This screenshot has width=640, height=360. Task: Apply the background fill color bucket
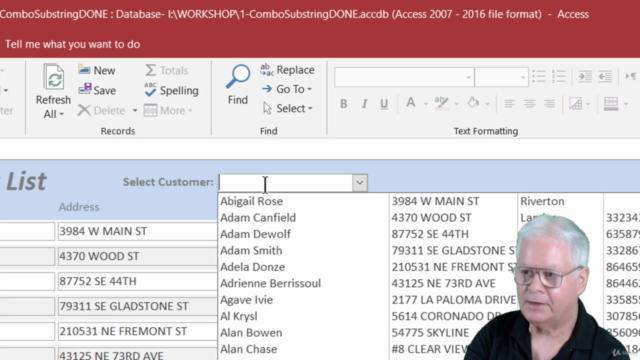coord(473,103)
